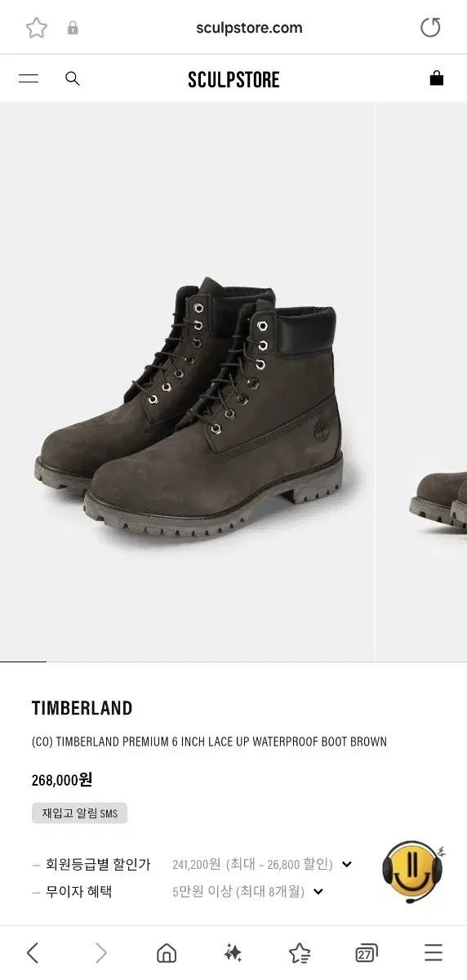Open the SCULPSTORE logo home link
The width and height of the screenshot is (467, 980).
[x=233, y=79]
